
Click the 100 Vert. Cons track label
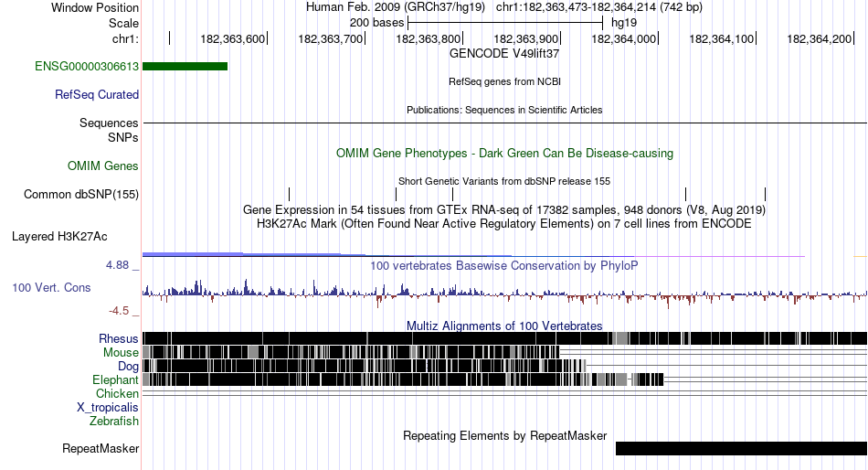(x=51, y=288)
